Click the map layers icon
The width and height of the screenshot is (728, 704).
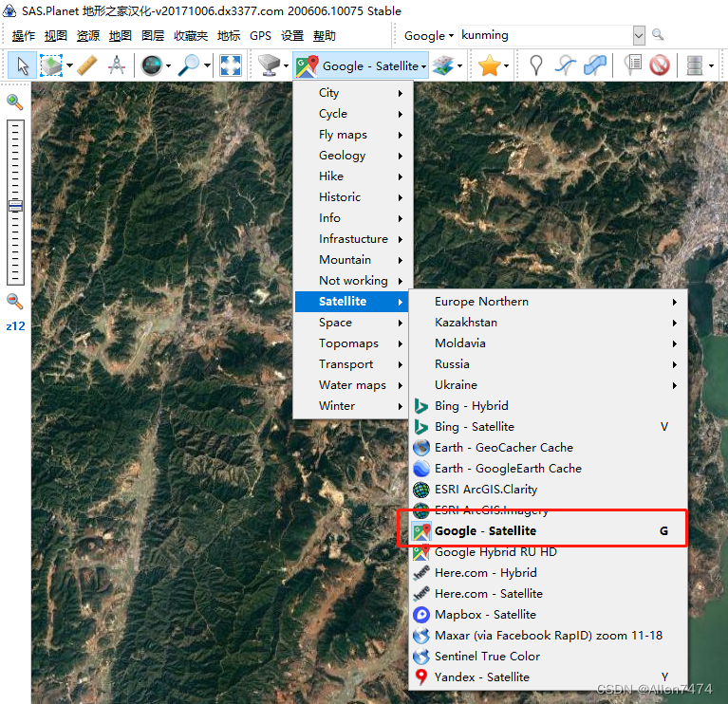[442, 65]
